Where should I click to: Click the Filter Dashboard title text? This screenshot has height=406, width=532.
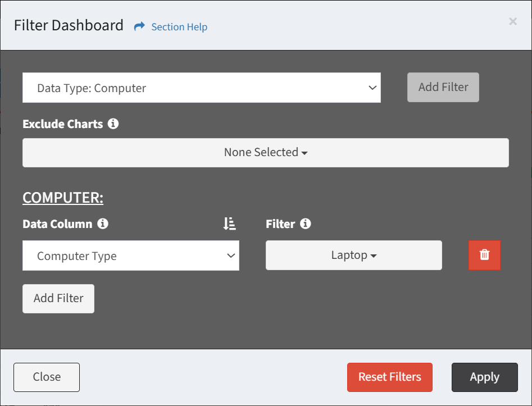69,25
